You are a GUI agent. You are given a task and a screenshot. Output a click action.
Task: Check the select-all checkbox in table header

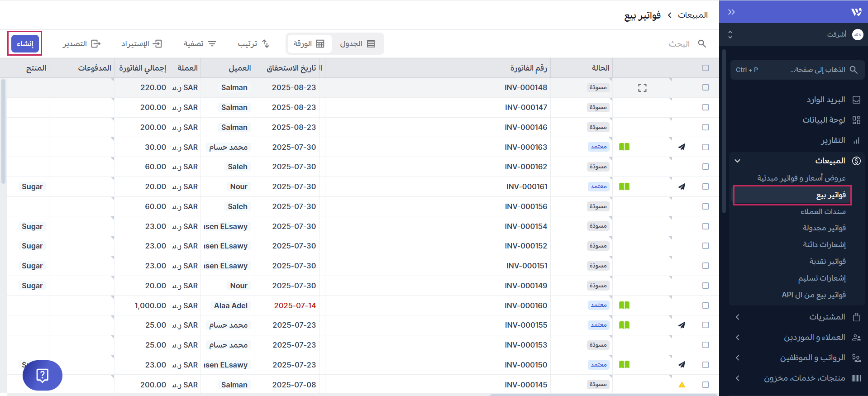(x=705, y=68)
